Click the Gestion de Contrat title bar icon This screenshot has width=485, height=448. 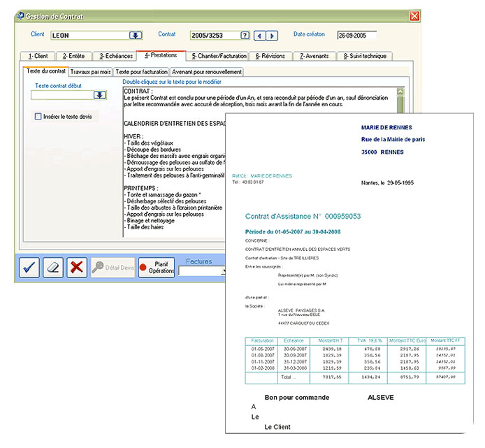[20, 16]
